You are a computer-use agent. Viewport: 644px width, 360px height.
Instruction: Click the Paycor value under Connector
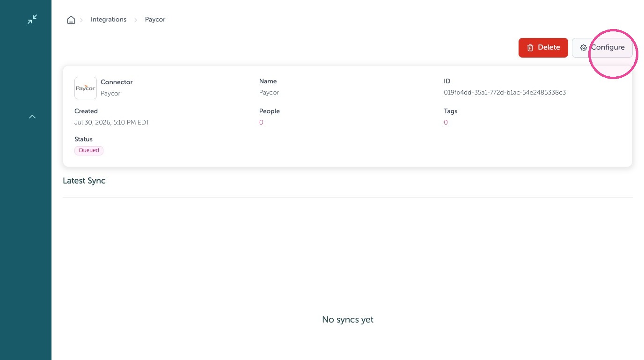click(110, 94)
